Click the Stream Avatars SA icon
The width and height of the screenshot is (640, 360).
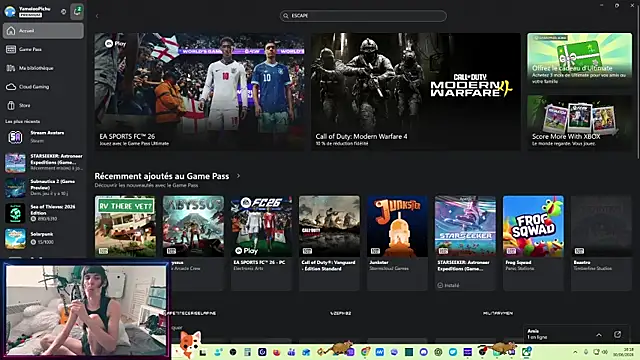pos(15,137)
